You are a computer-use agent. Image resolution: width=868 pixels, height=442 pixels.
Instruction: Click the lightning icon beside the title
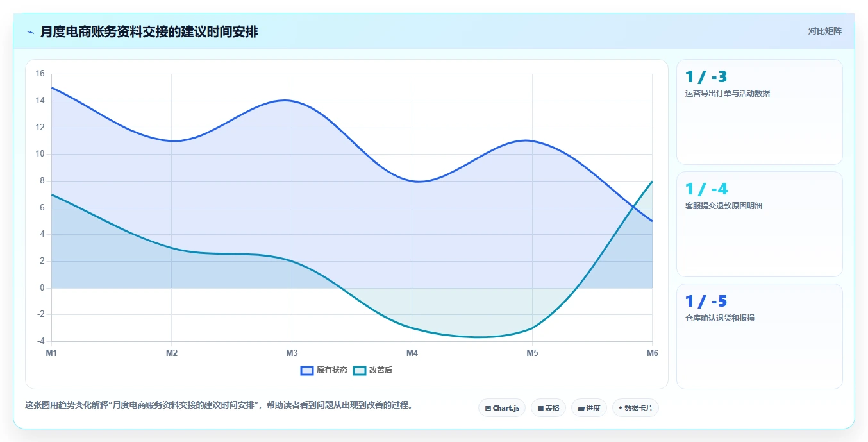click(x=30, y=32)
